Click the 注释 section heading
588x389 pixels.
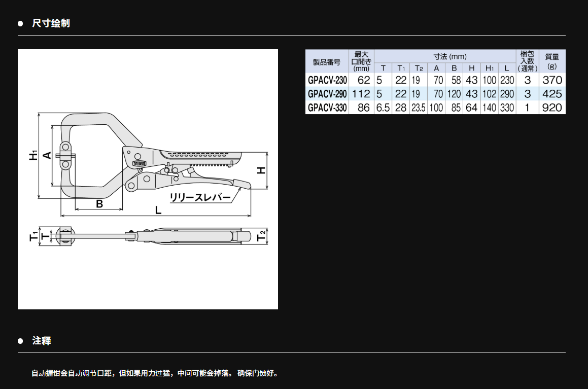(42, 341)
